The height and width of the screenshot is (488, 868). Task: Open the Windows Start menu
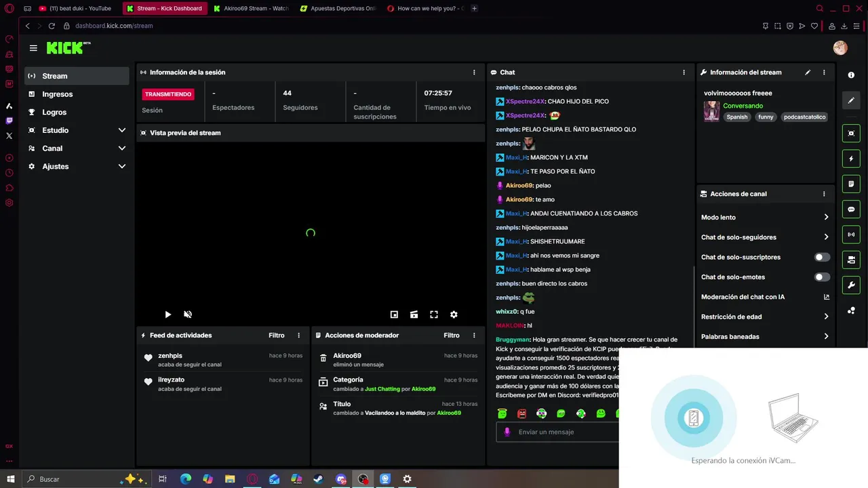coord(10,479)
